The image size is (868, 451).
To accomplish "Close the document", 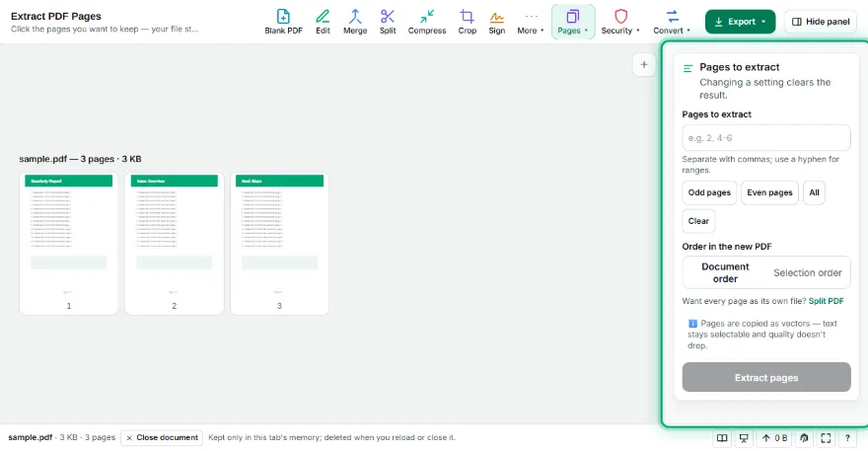I will 162,438.
